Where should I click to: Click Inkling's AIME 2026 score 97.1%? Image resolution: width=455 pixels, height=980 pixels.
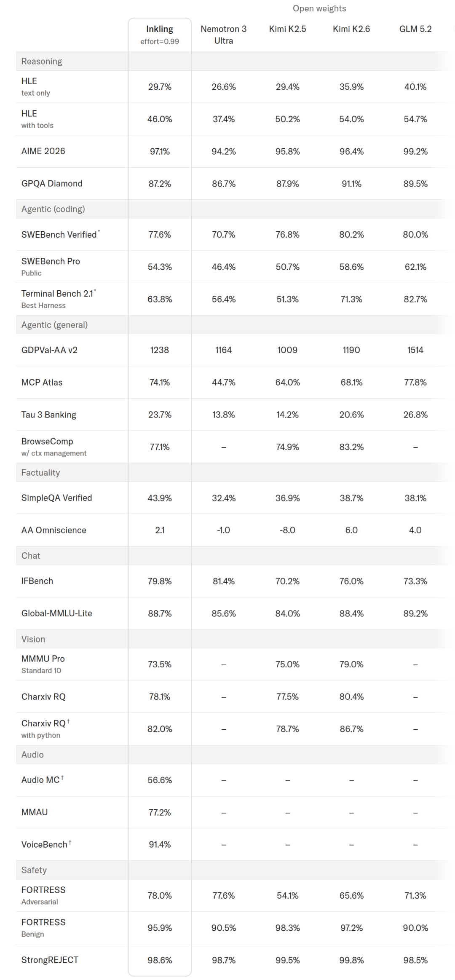click(160, 151)
